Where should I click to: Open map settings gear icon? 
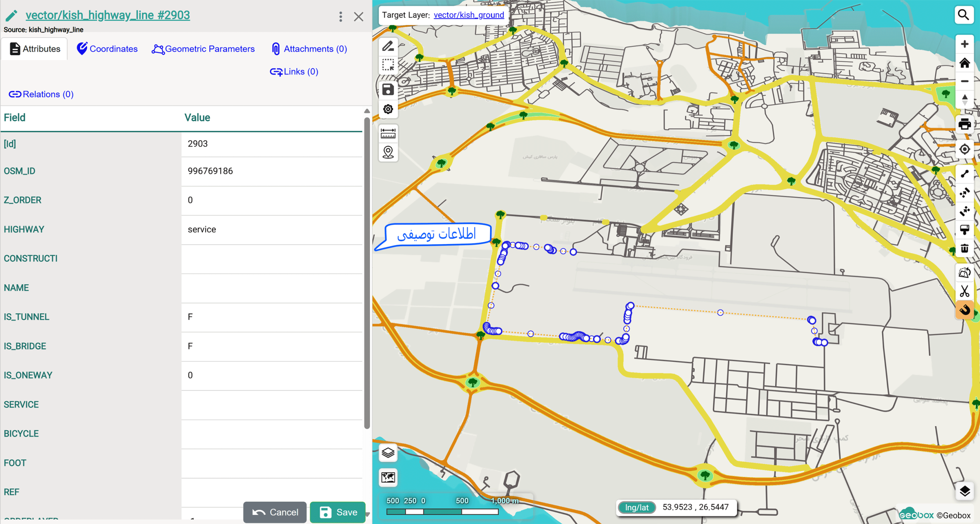point(388,109)
